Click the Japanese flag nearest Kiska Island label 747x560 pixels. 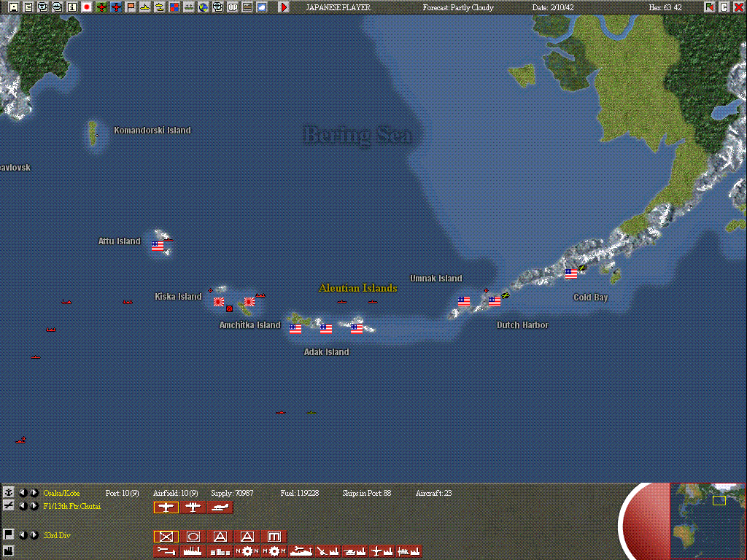pos(219,301)
